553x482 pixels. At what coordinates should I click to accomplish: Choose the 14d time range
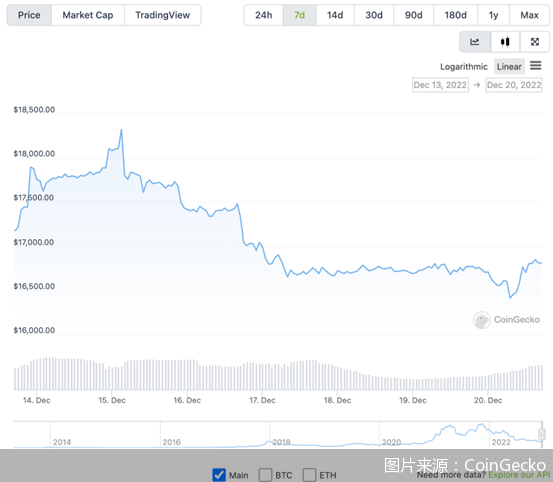click(335, 15)
